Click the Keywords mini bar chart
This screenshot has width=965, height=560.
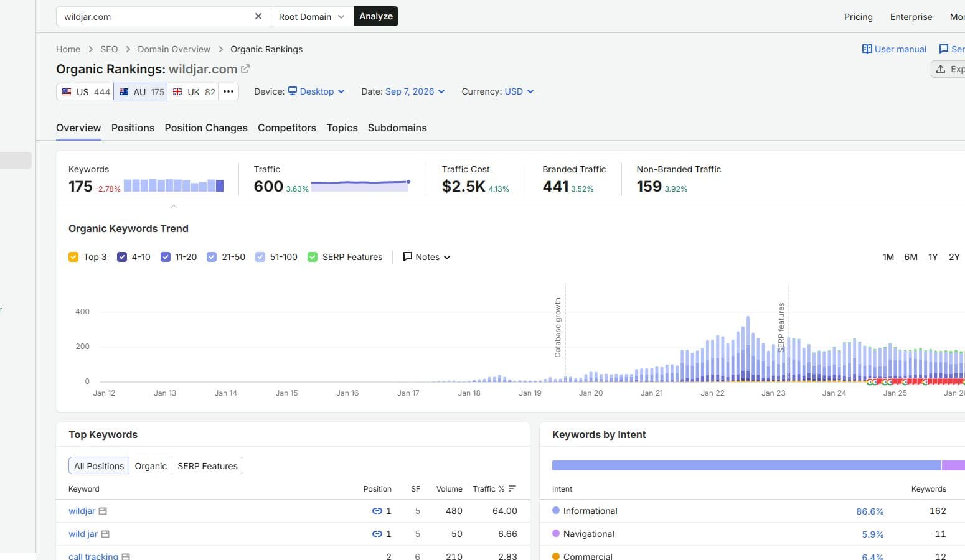[x=174, y=185]
